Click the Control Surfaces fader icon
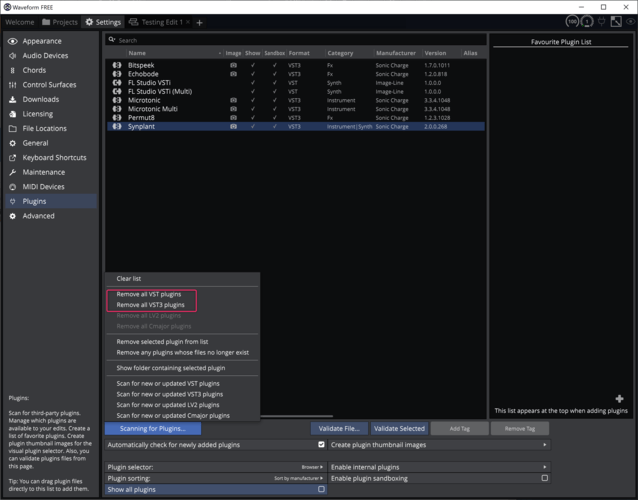Viewport: 638px width, 500px height. 13,85
